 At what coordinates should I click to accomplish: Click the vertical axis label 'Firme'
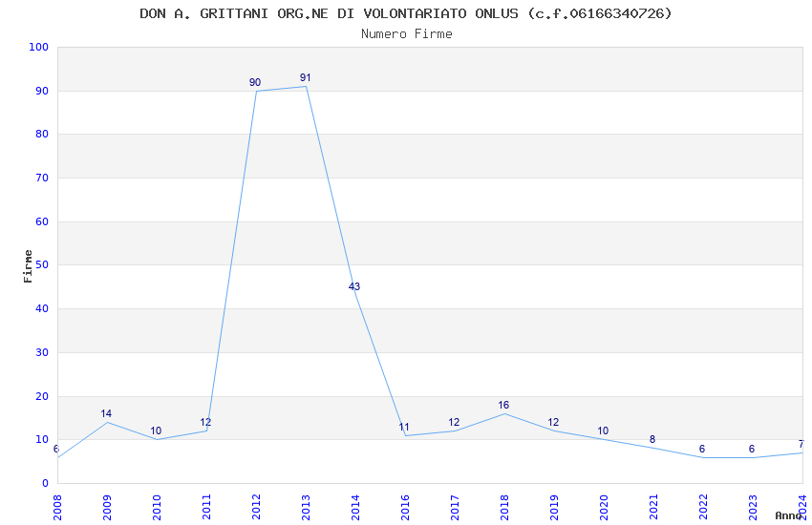[x=28, y=266]
